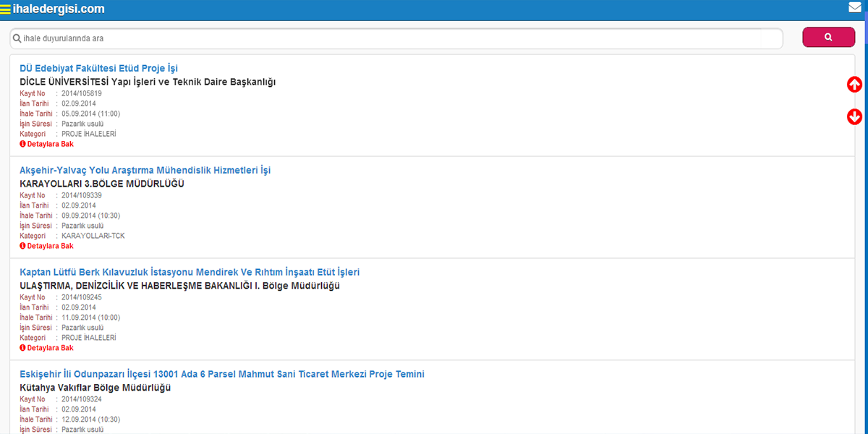The height and width of the screenshot is (434, 868).
Task: Click the red scroll-down arrow icon
Action: [x=854, y=116]
